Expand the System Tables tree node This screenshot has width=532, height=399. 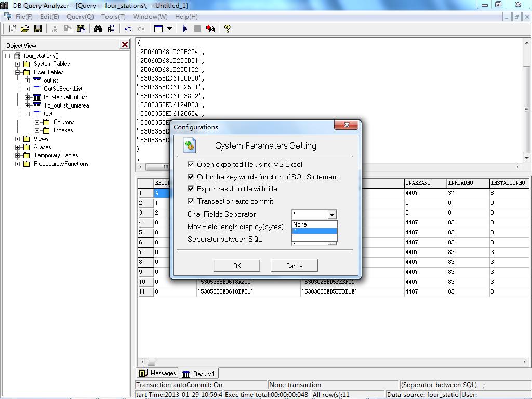coord(18,64)
